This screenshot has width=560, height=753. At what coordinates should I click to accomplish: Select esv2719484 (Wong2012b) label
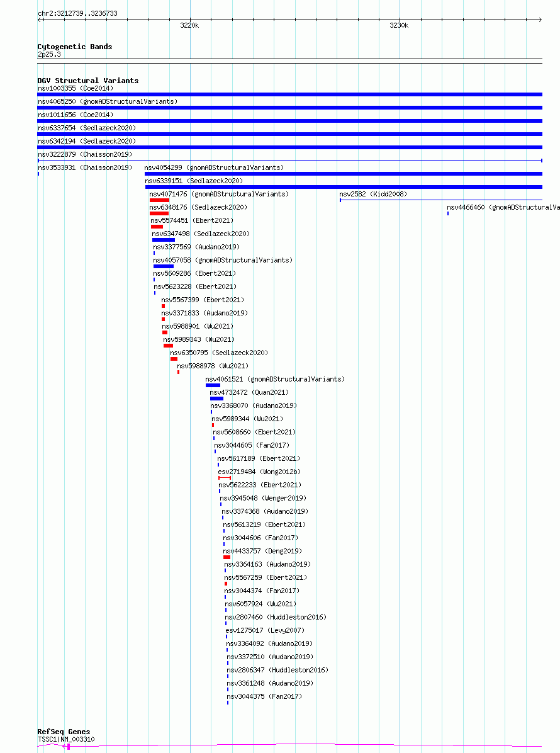coord(260,472)
